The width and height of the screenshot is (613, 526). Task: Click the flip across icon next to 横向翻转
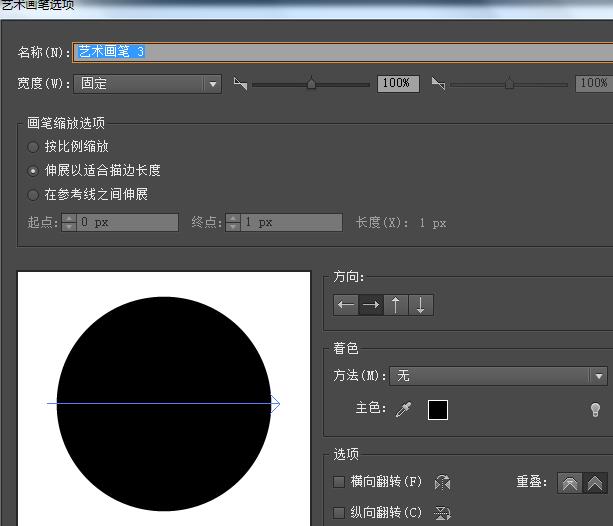click(443, 482)
